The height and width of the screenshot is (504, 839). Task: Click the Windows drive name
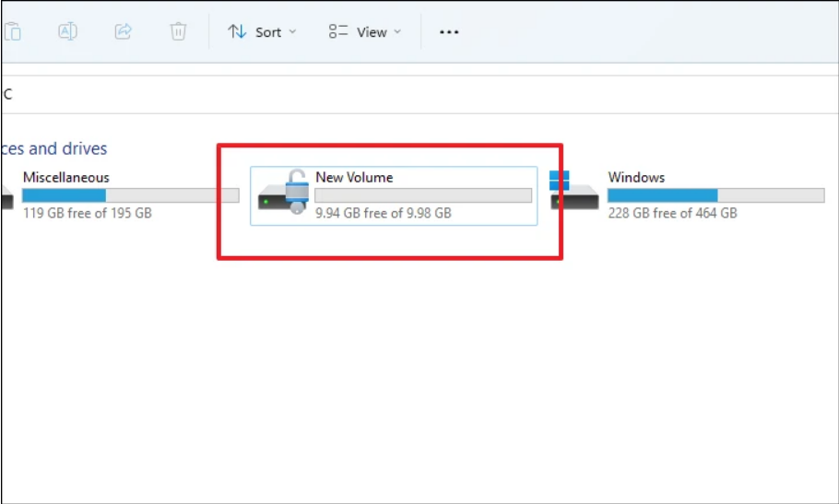[636, 177]
